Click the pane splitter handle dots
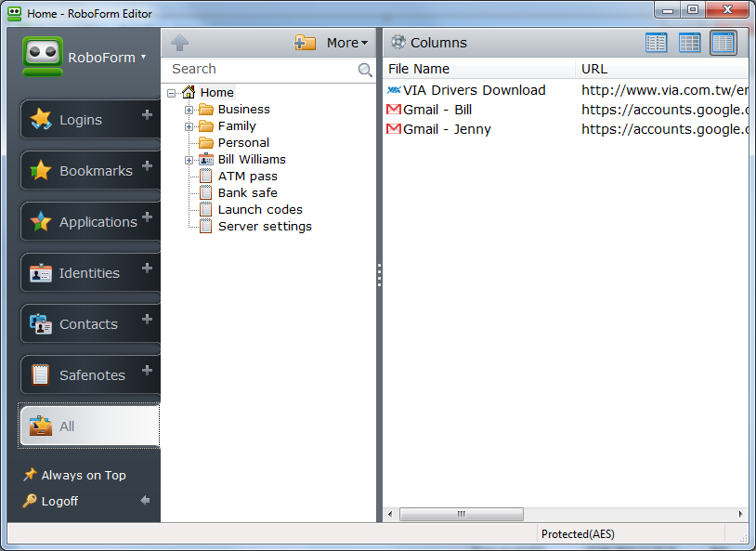 pos(380,275)
